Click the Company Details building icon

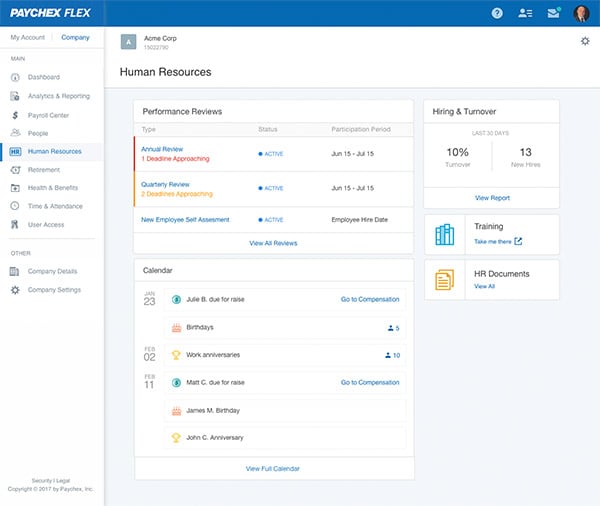tap(15, 271)
